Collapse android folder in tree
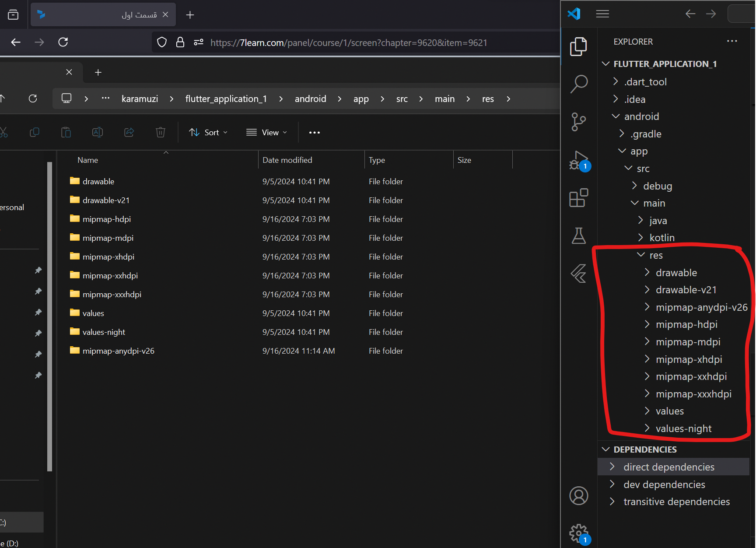The width and height of the screenshot is (756, 548). coord(616,116)
